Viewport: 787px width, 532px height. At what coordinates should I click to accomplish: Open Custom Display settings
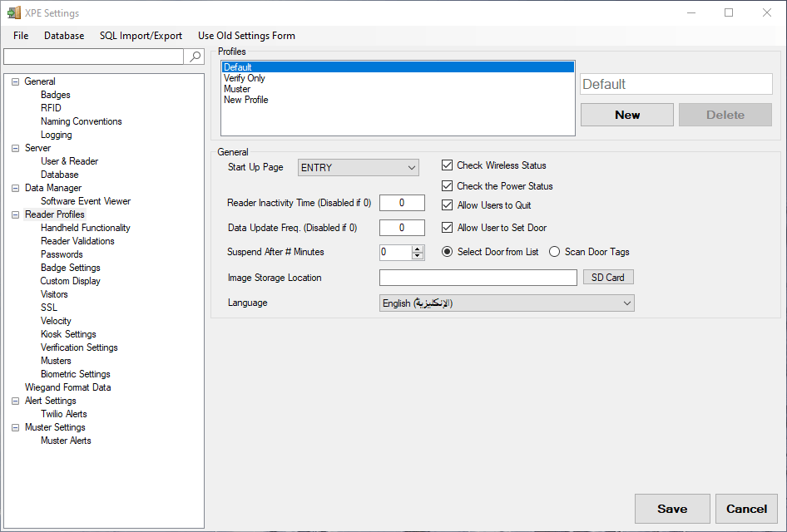click(70, 281)
